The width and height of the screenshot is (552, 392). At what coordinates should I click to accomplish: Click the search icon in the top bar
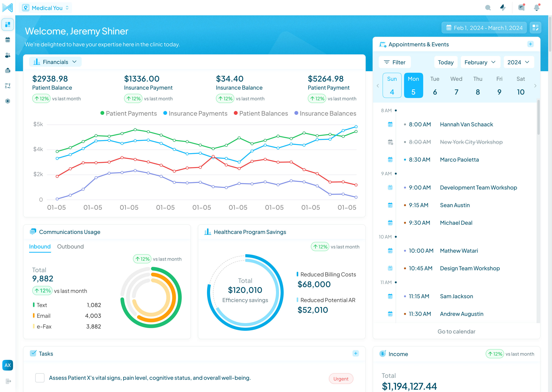coord(488,8)
